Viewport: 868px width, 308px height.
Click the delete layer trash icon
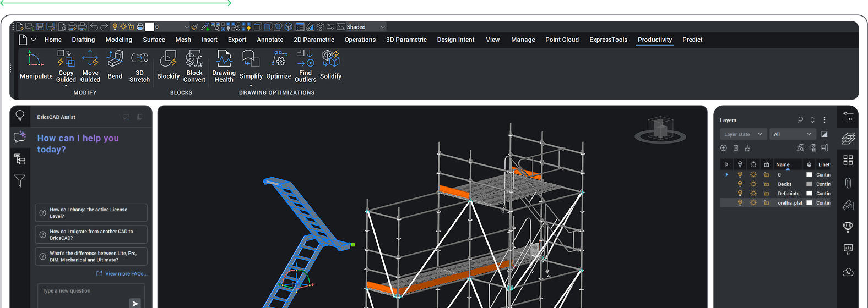click(x=736, y=148)
